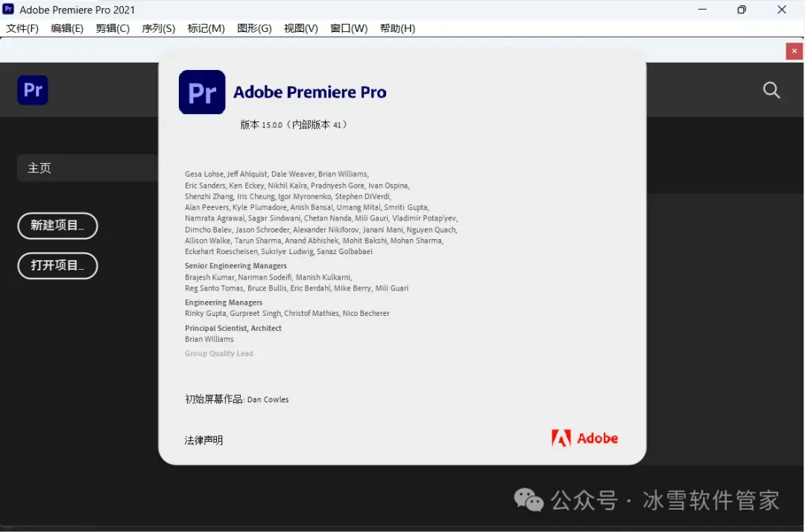Select the 主页 tab in sidebar

(88, 168)
